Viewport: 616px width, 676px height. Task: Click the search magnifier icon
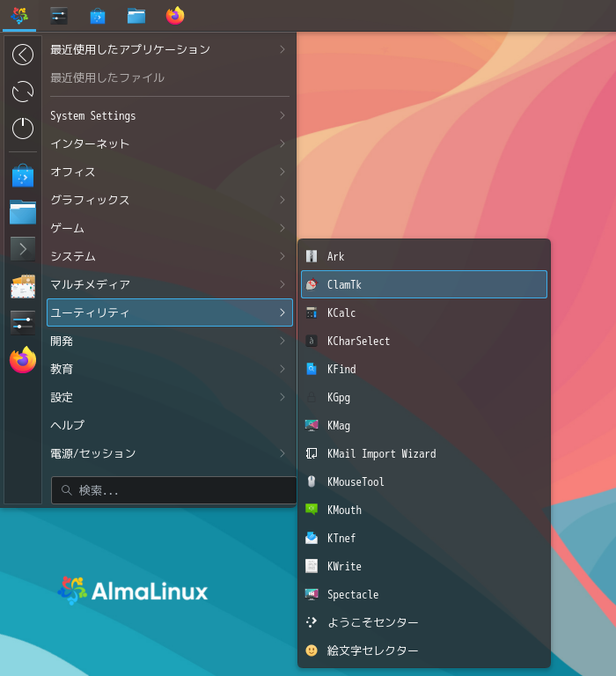click(x=66, y=490)
